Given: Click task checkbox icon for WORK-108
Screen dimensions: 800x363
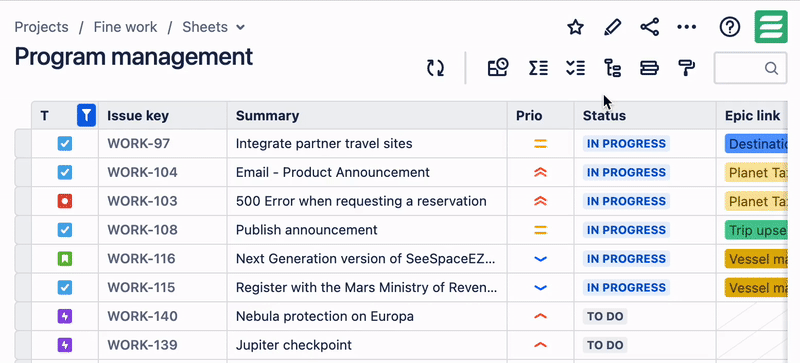Looking at the screenshot, I should click(65, 230).
